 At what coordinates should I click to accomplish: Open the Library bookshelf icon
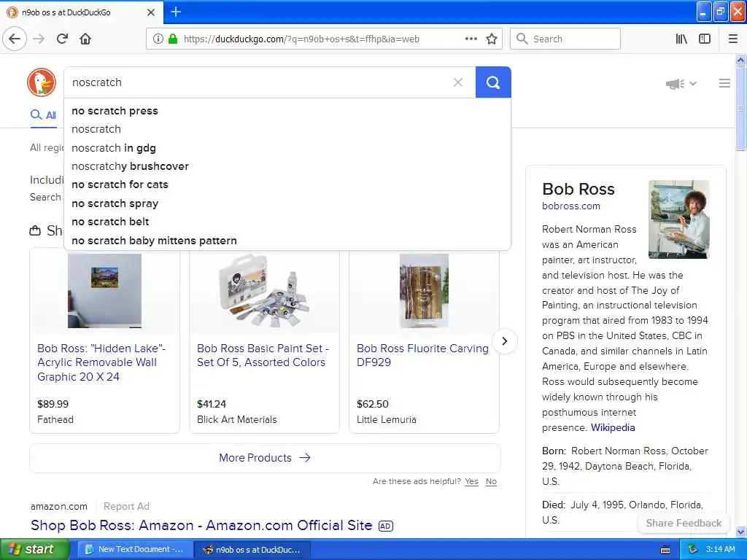pyautogui.click(x=681, y=39)
